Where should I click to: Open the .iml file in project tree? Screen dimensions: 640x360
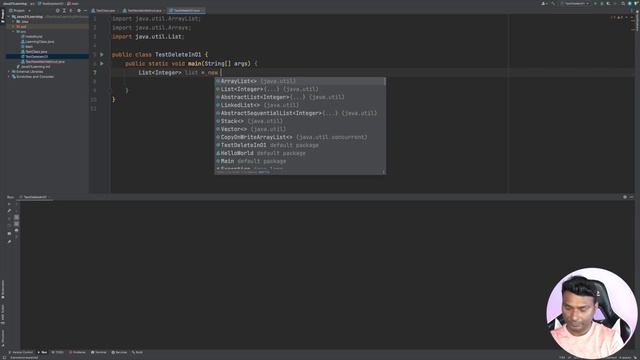(x=33, y=67)
